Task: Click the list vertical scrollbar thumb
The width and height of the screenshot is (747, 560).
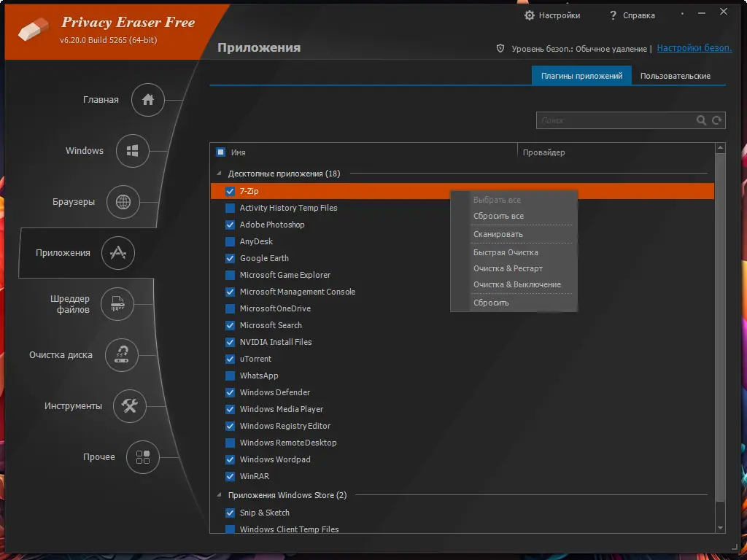Action: 720,326
